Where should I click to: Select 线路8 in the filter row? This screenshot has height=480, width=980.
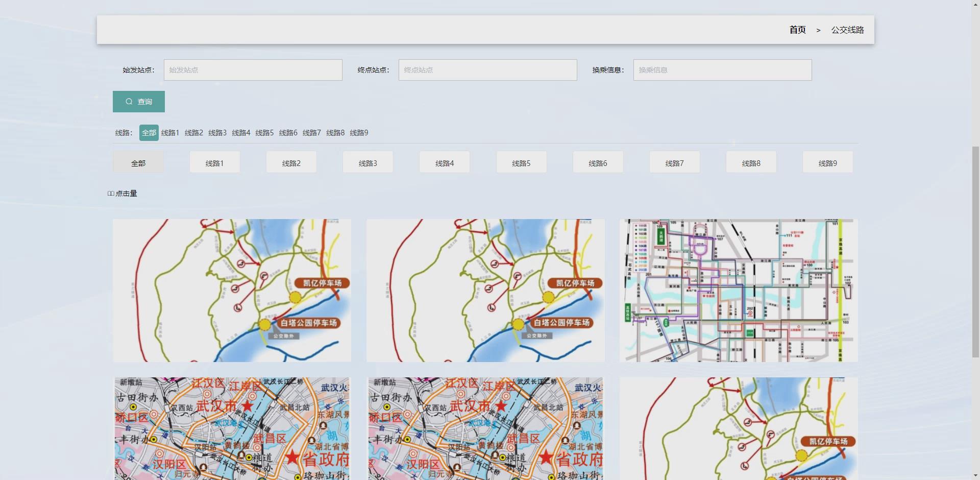pos(335,133)
